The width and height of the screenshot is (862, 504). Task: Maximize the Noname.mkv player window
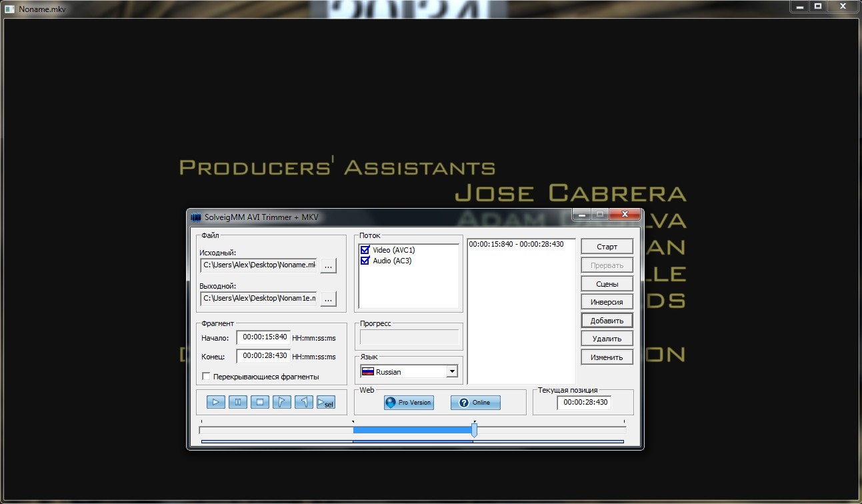point(818,6)
